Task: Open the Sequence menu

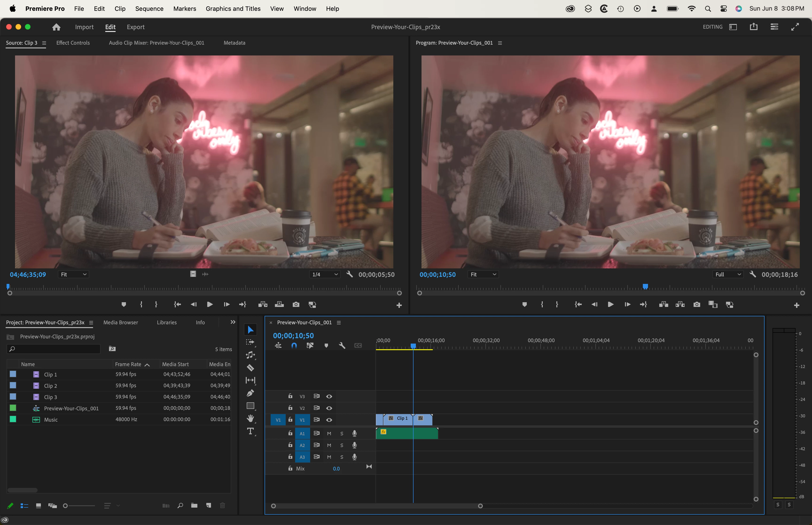Action: tap(149, 8)
